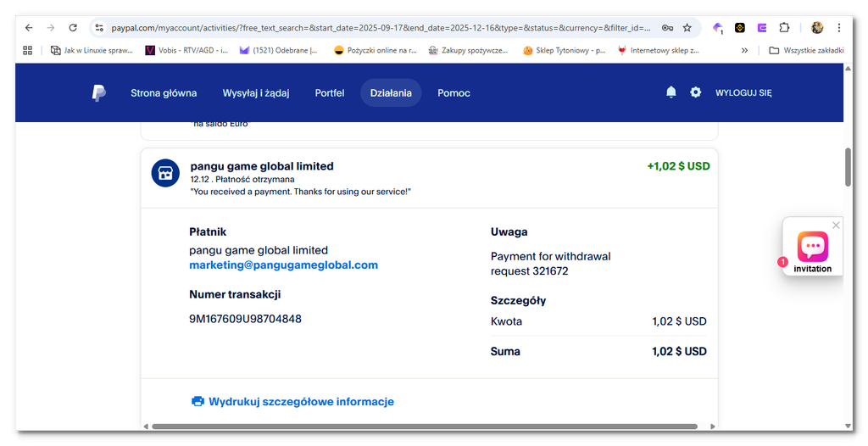Click marketing@pangugameglobal.com email link
This screenshot has width=868, height=446.
pos(283,265)
